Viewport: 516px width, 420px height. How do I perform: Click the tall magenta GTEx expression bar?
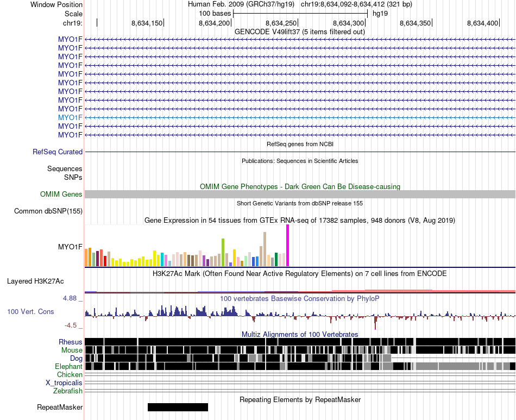tap(288, 246)
